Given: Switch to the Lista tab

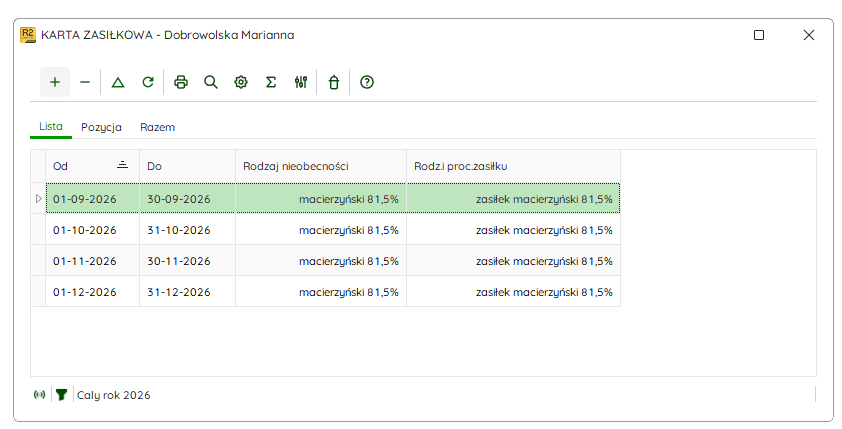Looking at the screenshot, I should pyautogui.click(x=50, y=127).
